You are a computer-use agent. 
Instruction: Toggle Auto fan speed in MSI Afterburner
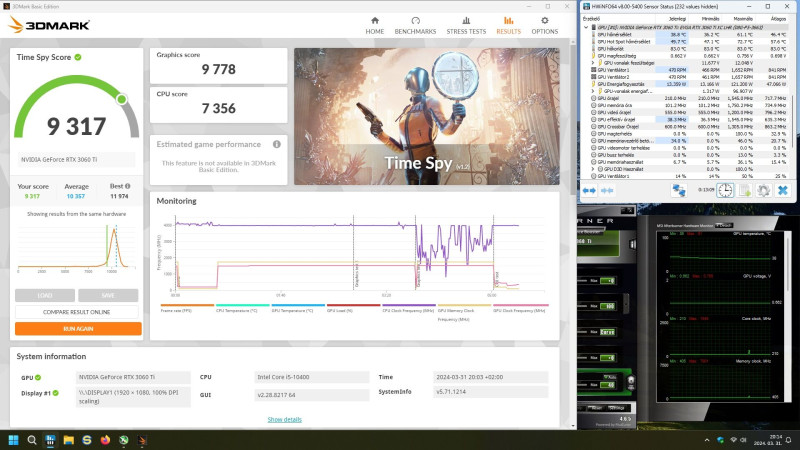click(x=610, y=378)
